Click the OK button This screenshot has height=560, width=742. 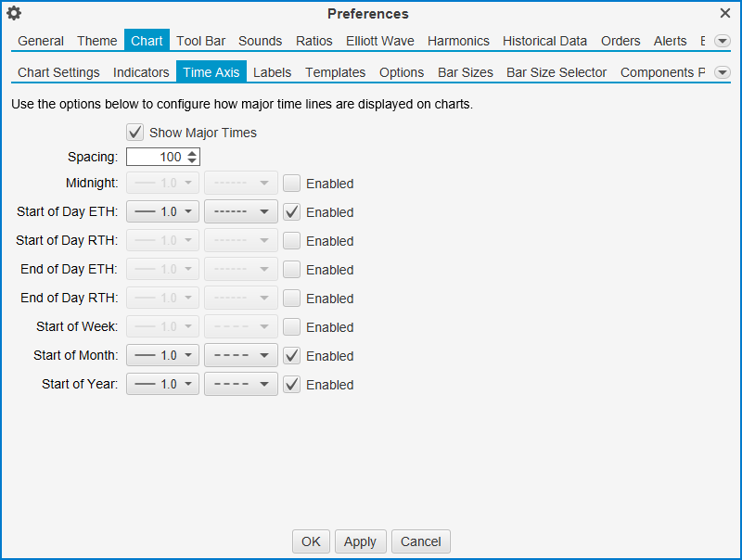click(311, 541)
